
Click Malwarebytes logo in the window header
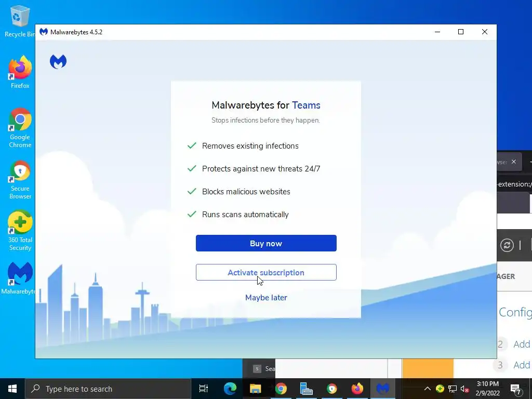58,61
